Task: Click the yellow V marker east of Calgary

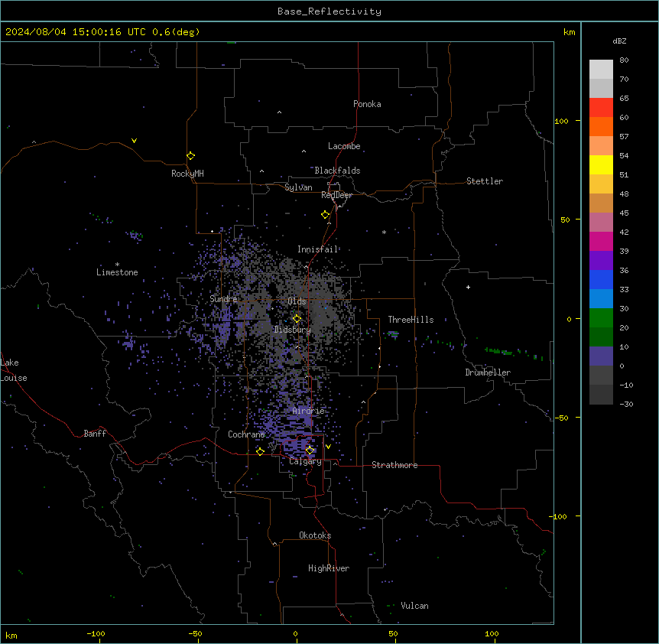Action: point(328,447)
